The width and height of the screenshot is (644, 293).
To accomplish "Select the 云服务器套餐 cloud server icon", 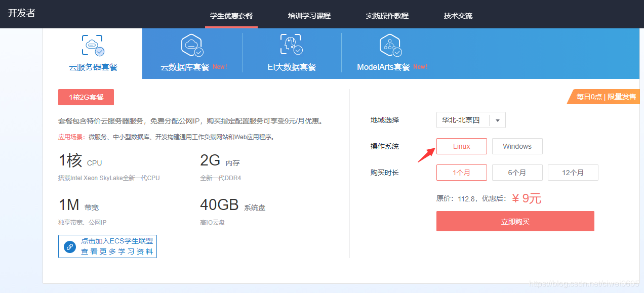I will pos(92,46).
